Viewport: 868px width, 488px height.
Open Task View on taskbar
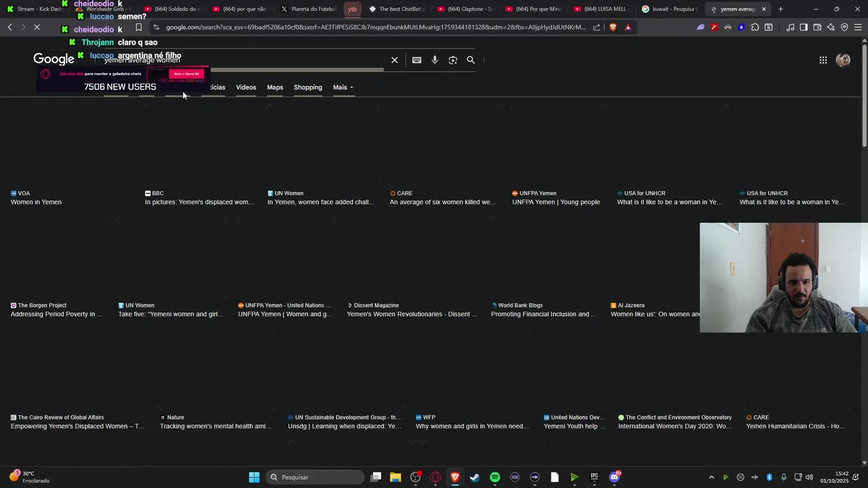376,477
